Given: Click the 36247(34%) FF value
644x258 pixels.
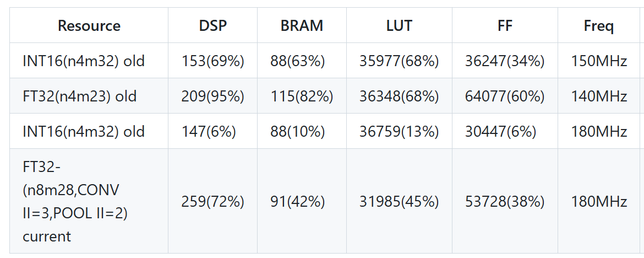Looking at the screenshot, I should pyautogui.click(x=505, y=61).
